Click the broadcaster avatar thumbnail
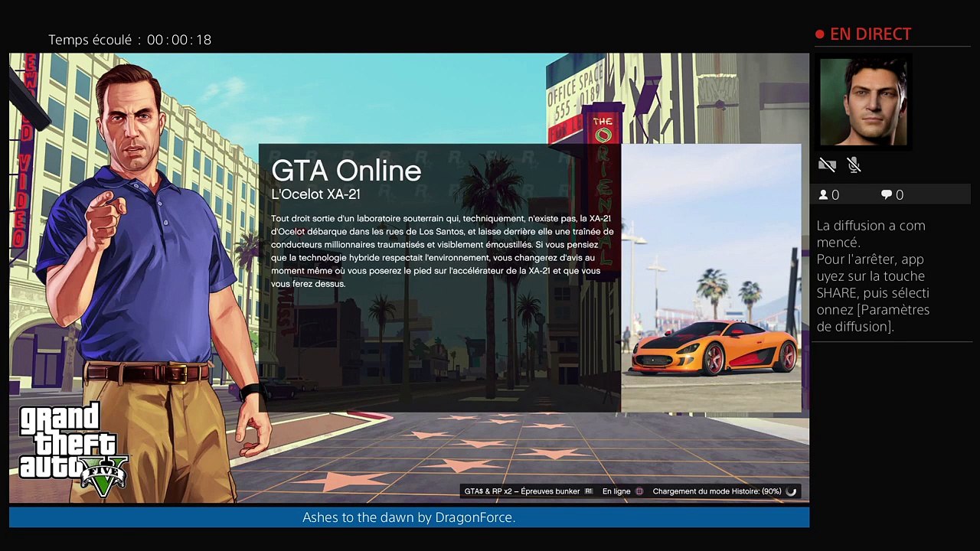Screen dimensions: 980x551 pos(864,102)
